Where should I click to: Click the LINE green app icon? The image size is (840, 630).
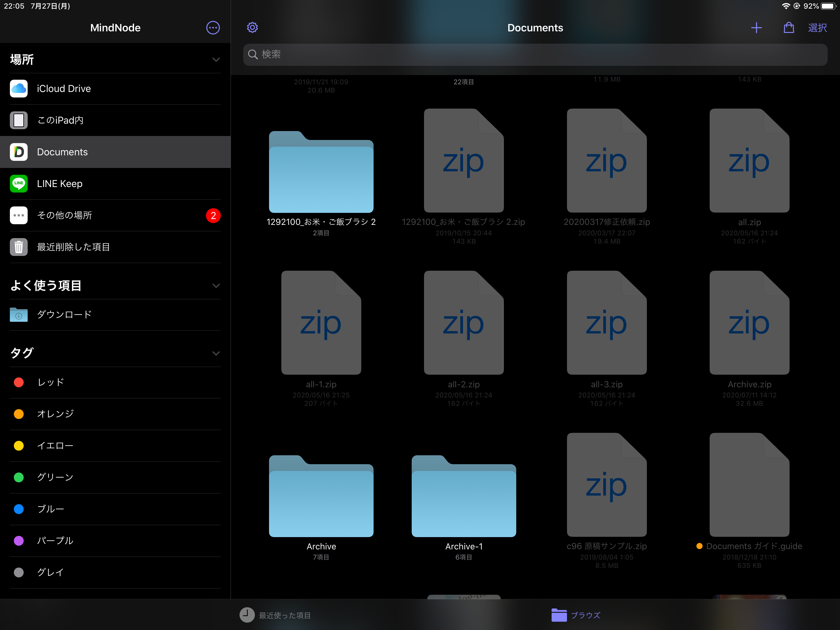(19, 184)
